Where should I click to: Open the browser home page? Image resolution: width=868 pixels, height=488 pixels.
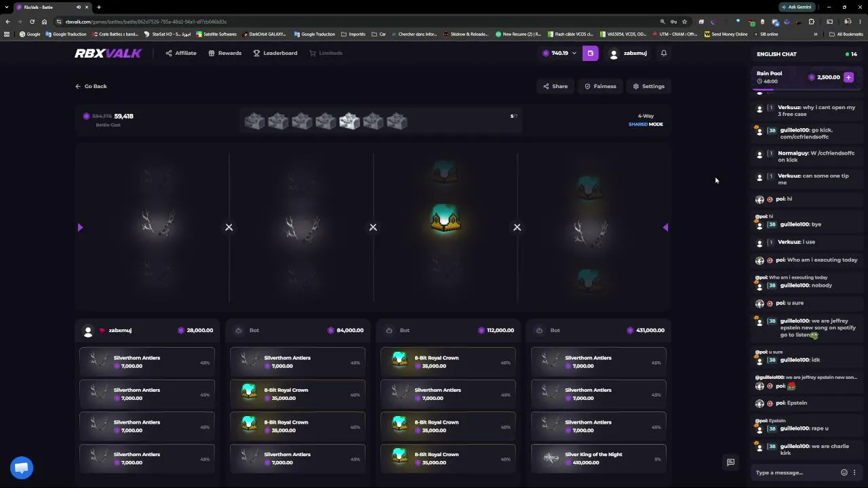click(44, 22)
